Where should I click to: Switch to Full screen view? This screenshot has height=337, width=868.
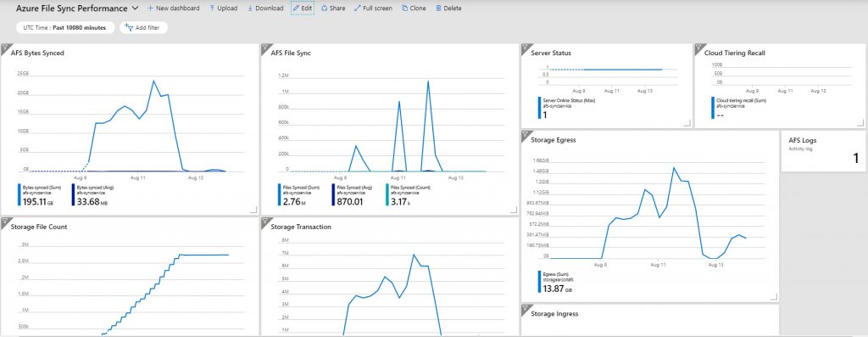373,8
